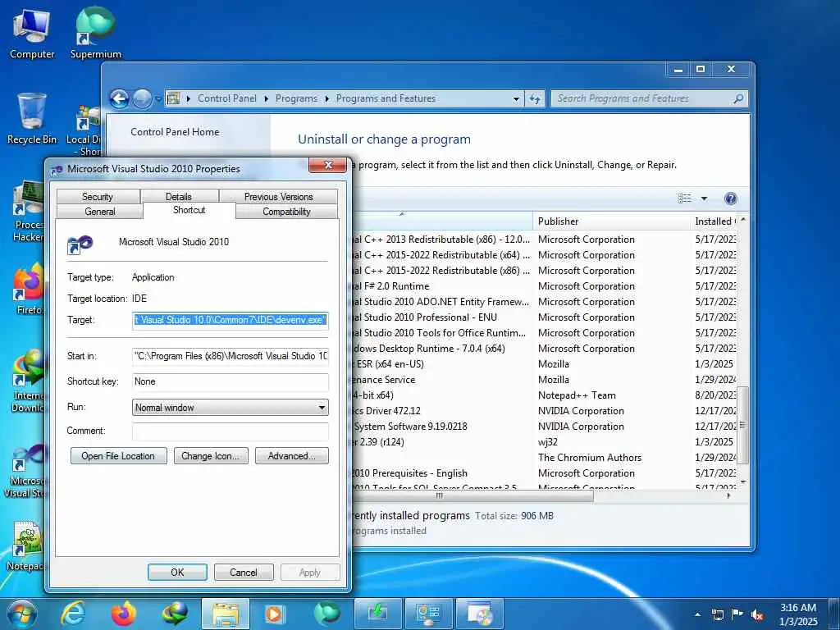Click the volume muted tray icon
Viewport: 840px width, 630px height.
coord(757,614)
